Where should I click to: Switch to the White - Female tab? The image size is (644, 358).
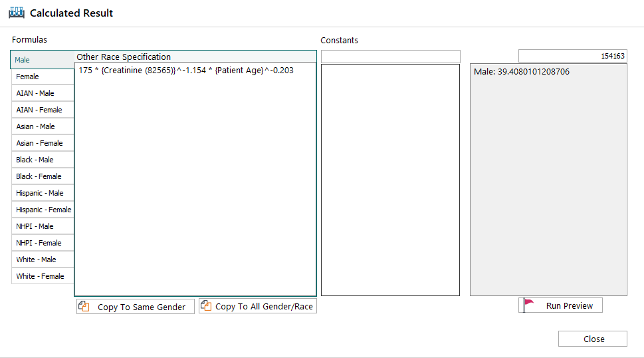point(43,276)
